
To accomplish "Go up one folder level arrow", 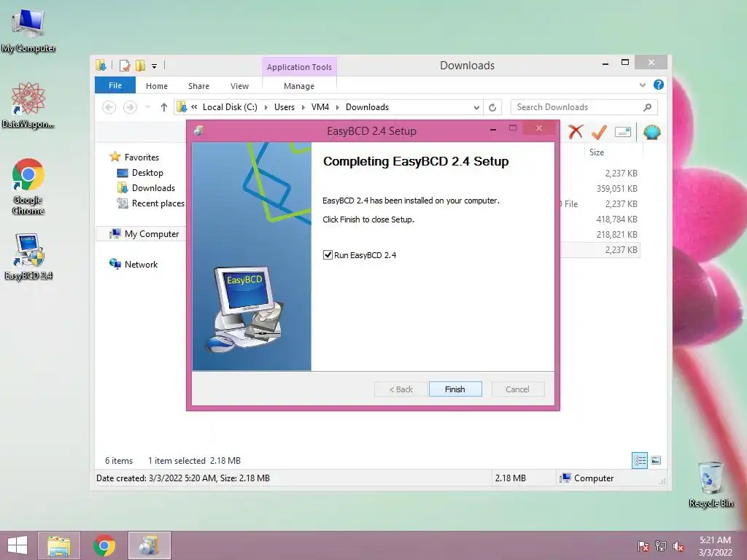I will 164,107.
